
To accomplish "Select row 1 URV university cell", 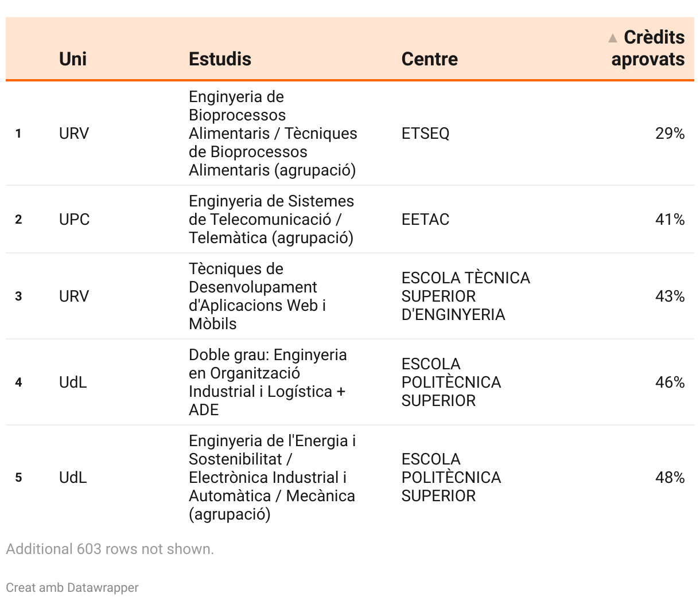I will pos(74,134).
